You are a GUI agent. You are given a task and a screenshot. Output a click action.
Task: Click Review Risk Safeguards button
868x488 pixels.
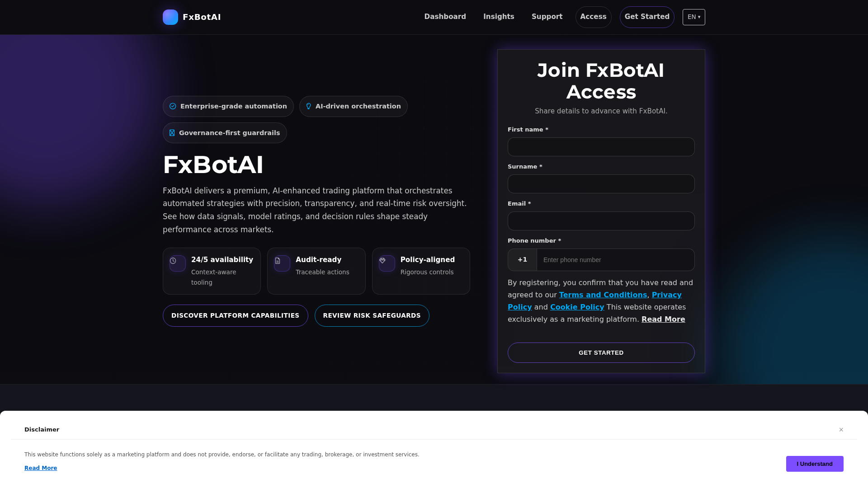[x=372, y=315]
